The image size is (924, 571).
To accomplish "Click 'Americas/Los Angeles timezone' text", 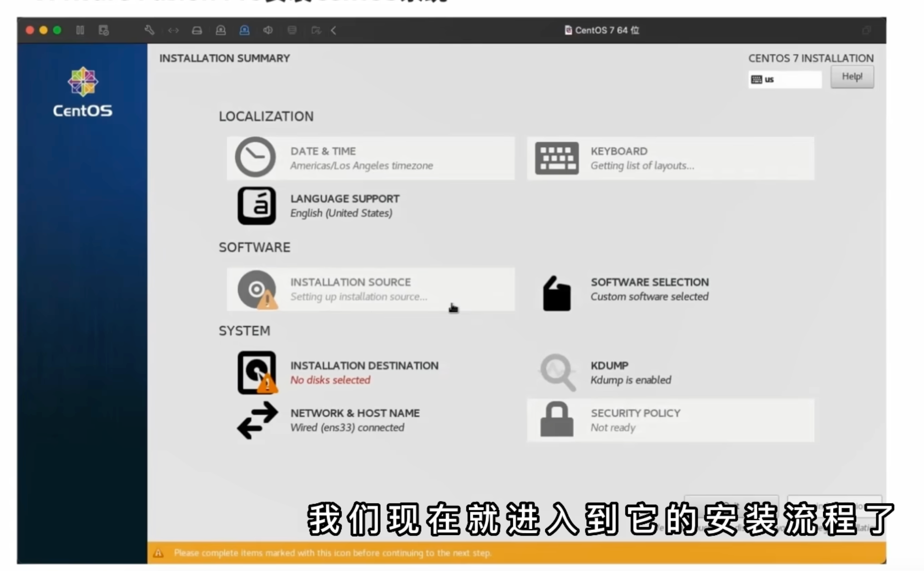I will [x=362, y=166].
